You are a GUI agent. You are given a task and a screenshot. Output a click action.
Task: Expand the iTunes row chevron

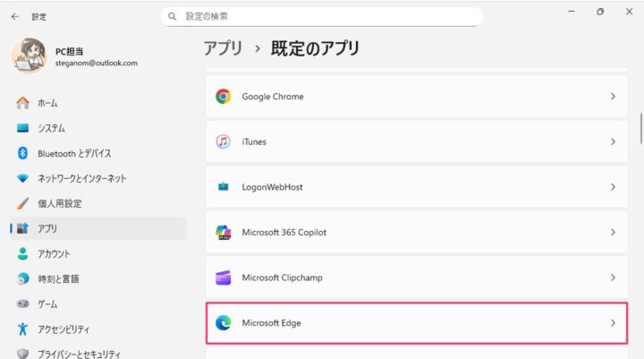click(613, 141)
